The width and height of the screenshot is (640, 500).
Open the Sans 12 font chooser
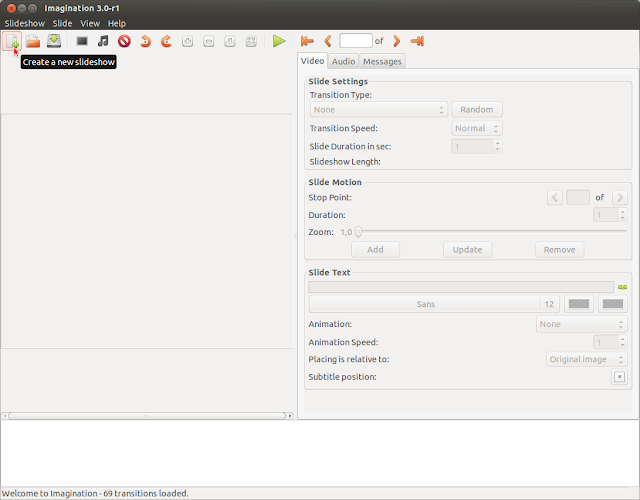(434, 304)
